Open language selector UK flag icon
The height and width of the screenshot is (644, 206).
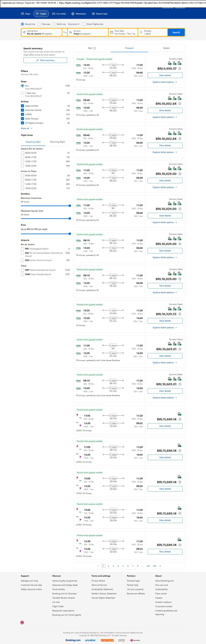22,623
